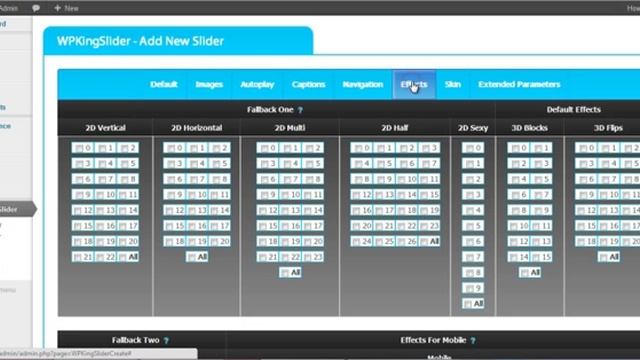Check All under 3D Blocks
This screenshot has height=360, width=640.
click(x=525, y=273)
